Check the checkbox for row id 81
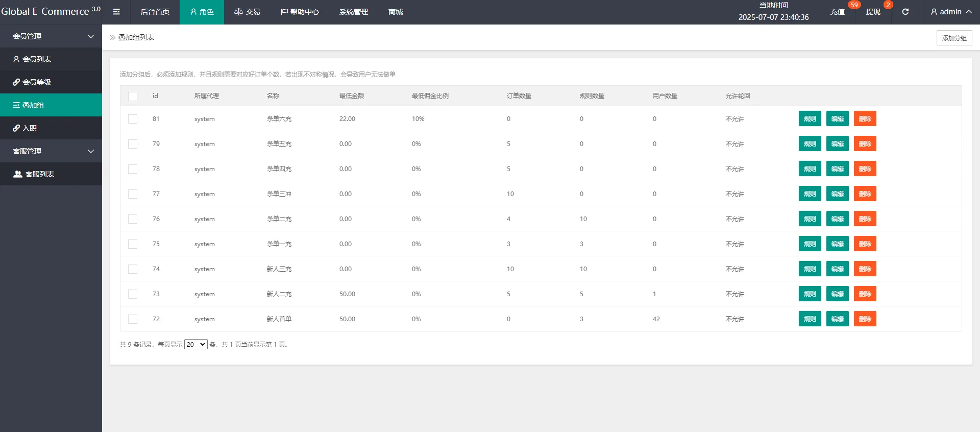 pyautogui.click(x=133, y=119)
